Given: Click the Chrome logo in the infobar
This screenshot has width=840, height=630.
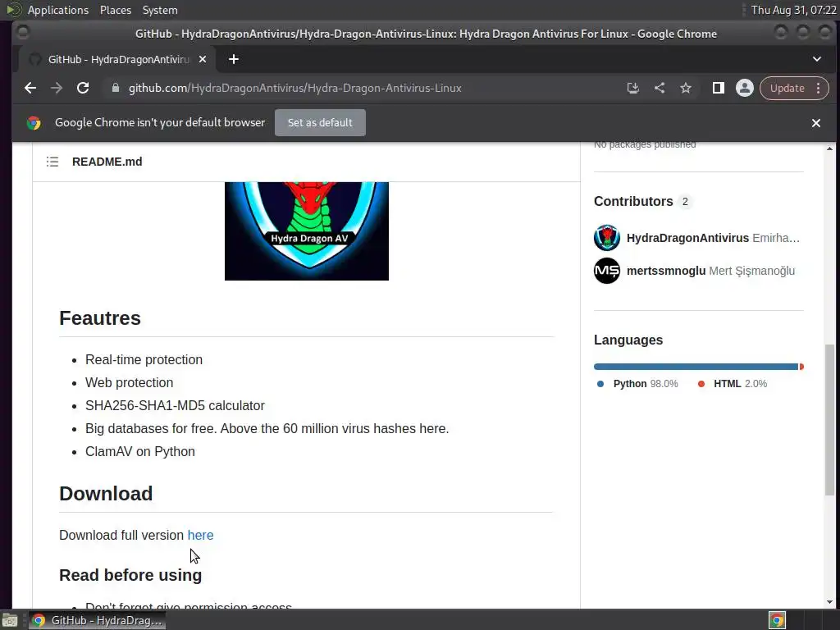Looking at the screenshot, I should coord(34,123).
